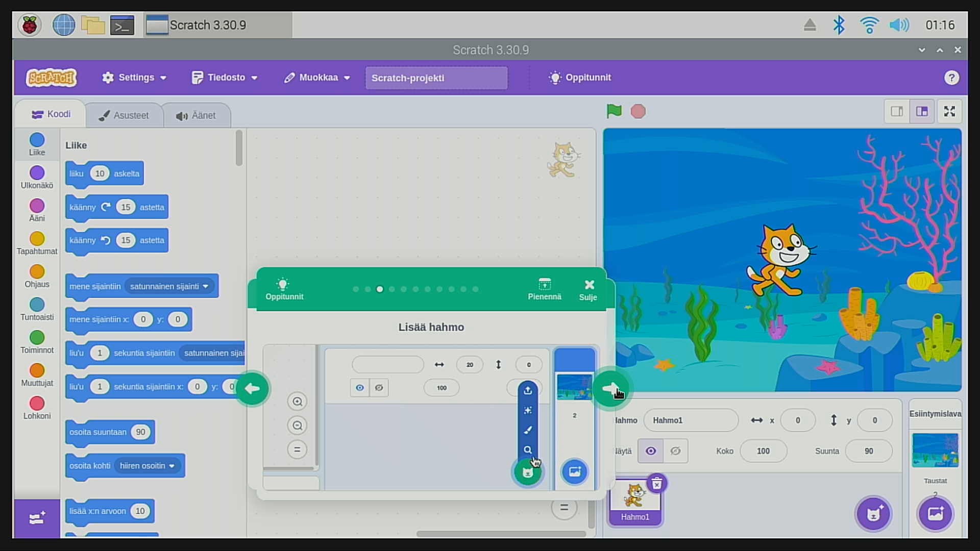Select the Lohkoni block category

(x=37, y=408)
